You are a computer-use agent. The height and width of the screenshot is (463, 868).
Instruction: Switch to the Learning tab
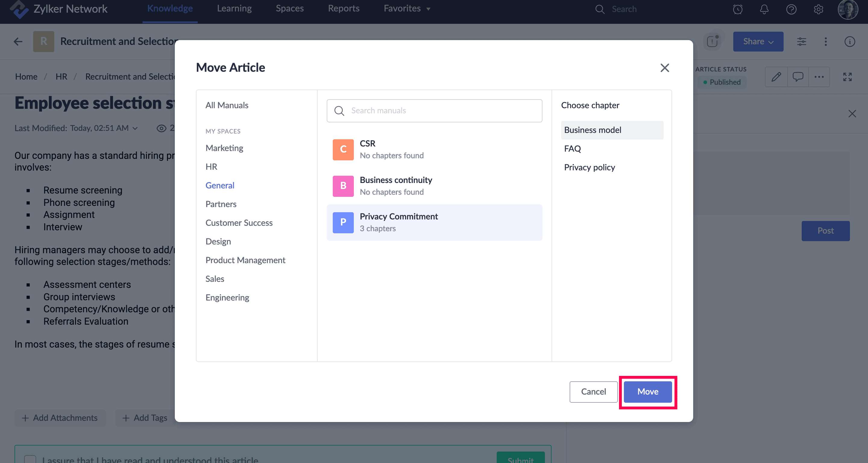(234, 9)
